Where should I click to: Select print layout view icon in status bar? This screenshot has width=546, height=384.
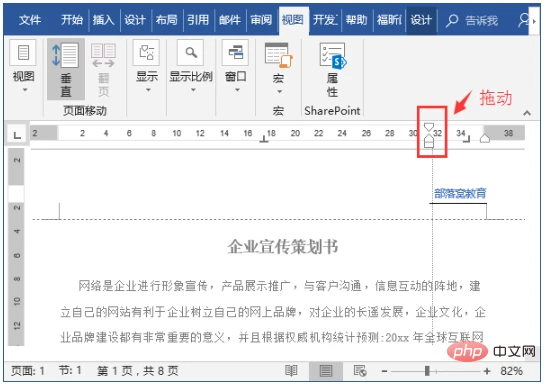click(326, 371)
